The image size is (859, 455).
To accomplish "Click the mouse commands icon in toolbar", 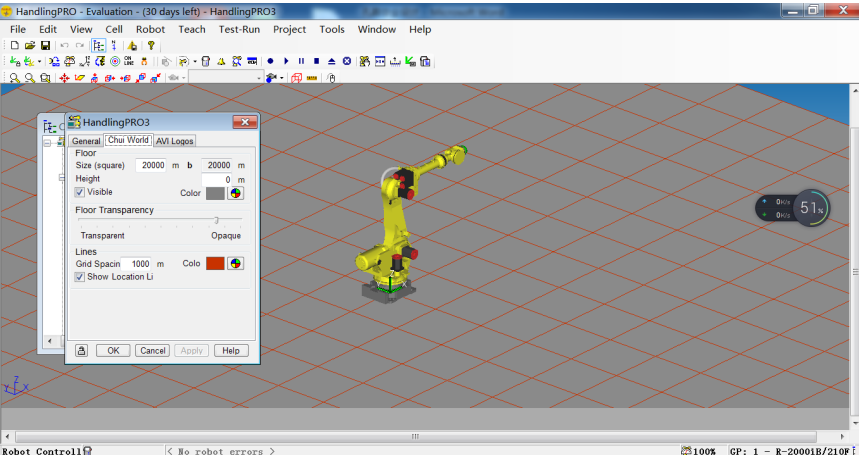I will tap(331, 78).
